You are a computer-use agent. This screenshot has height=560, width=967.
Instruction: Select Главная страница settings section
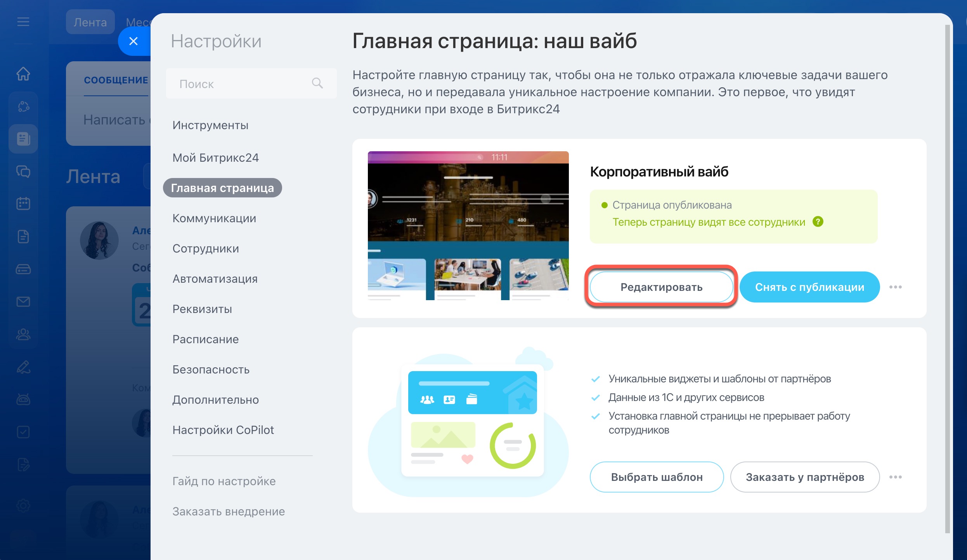222,188
